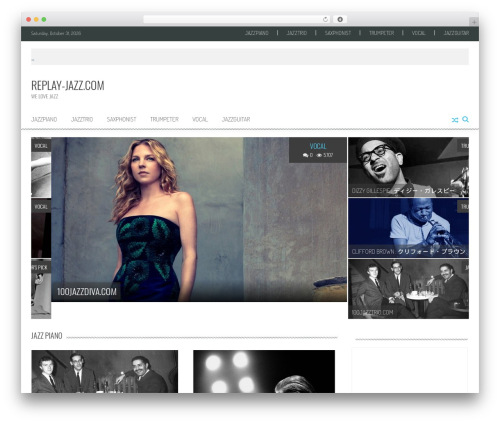Select JAZZPIANO in the main navigation menu
500x423 pixels.
click(44, 119)
